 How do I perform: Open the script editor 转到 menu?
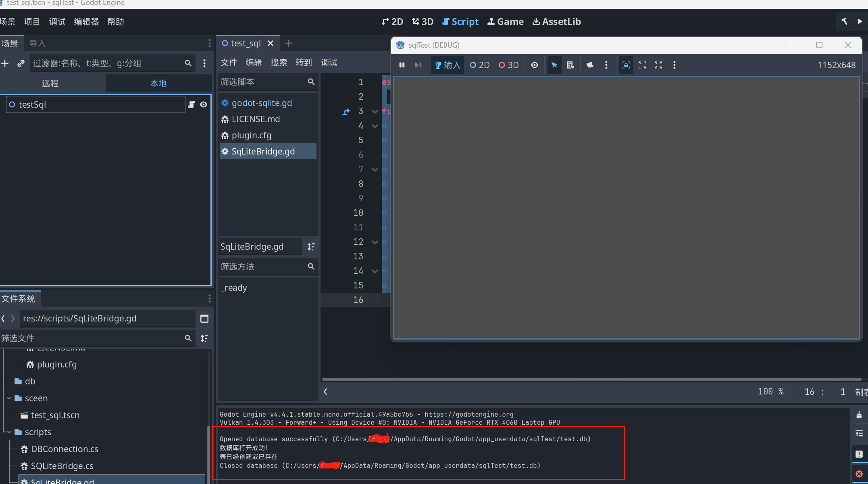tap(304, 63)
